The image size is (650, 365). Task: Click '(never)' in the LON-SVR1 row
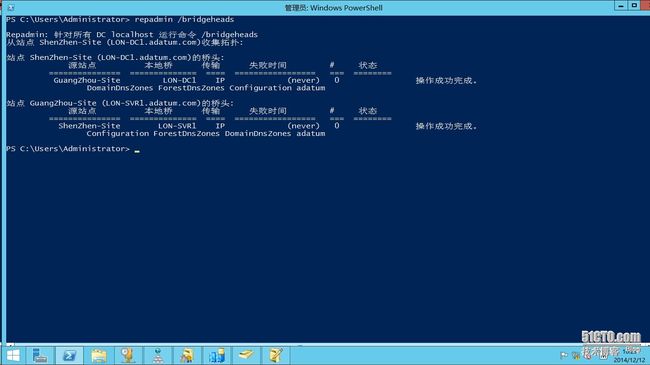303,126
